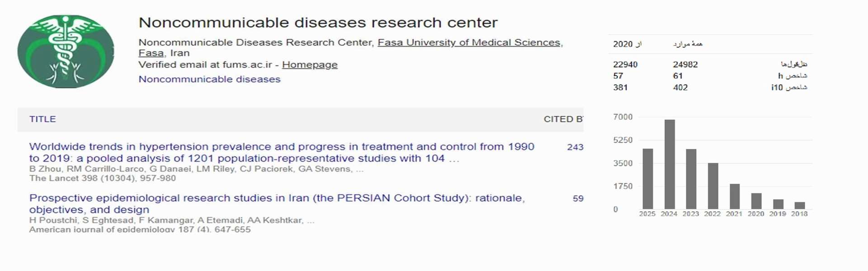
Task: Click the 2022 citations bar
Action: [713, 186]
